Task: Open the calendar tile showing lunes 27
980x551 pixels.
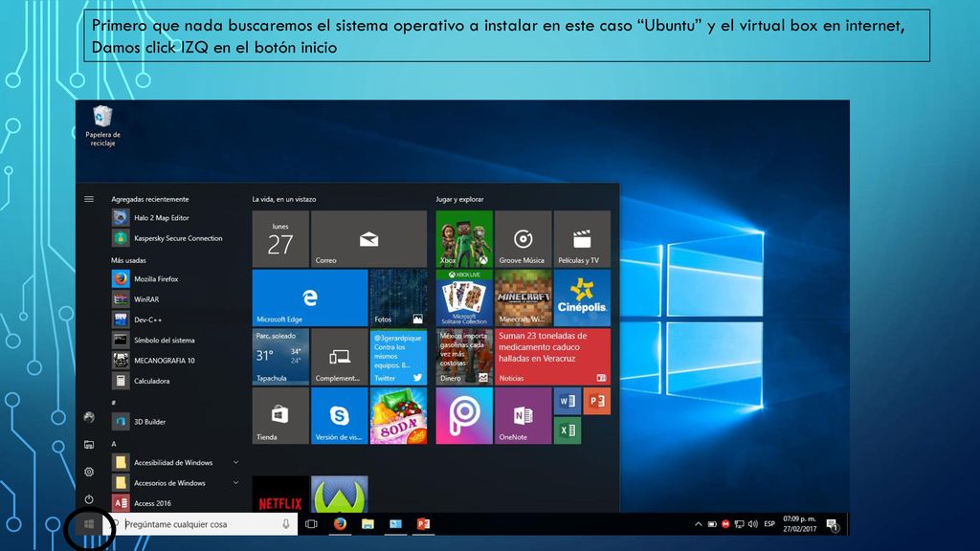Action: pyautogui.click(x=280, y=239)
